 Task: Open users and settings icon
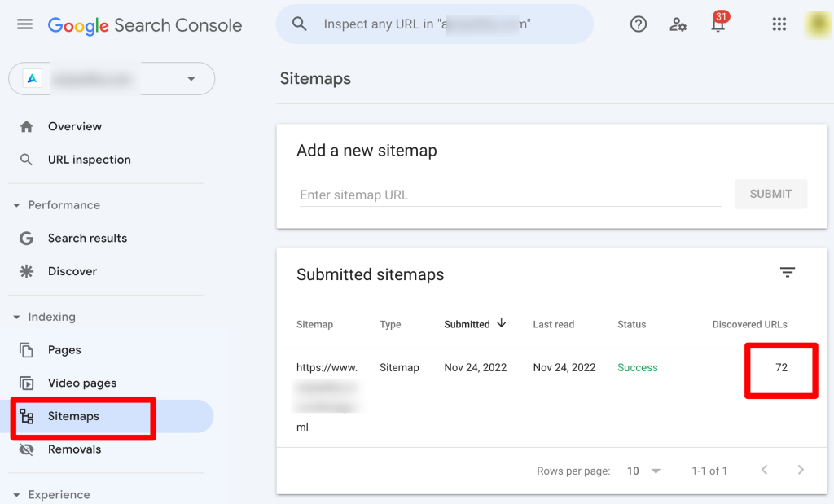tap(678, 24)
